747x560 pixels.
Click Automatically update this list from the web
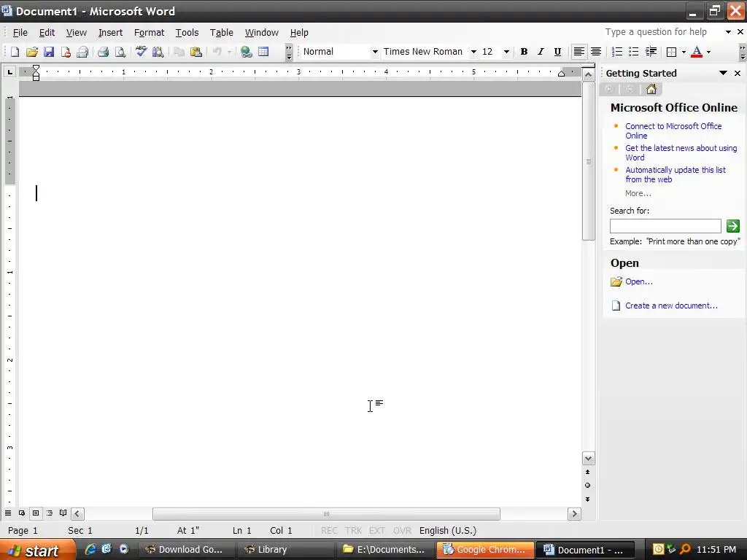coord(675,175)
